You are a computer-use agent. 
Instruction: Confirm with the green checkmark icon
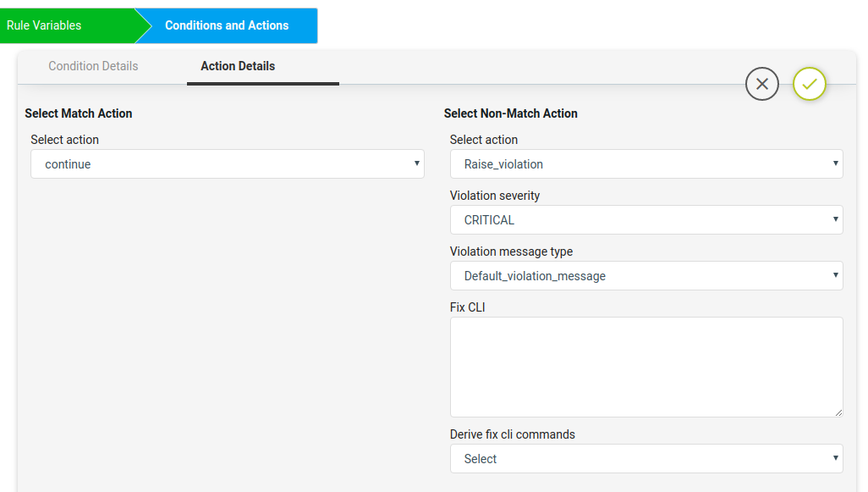pos(810,84)
